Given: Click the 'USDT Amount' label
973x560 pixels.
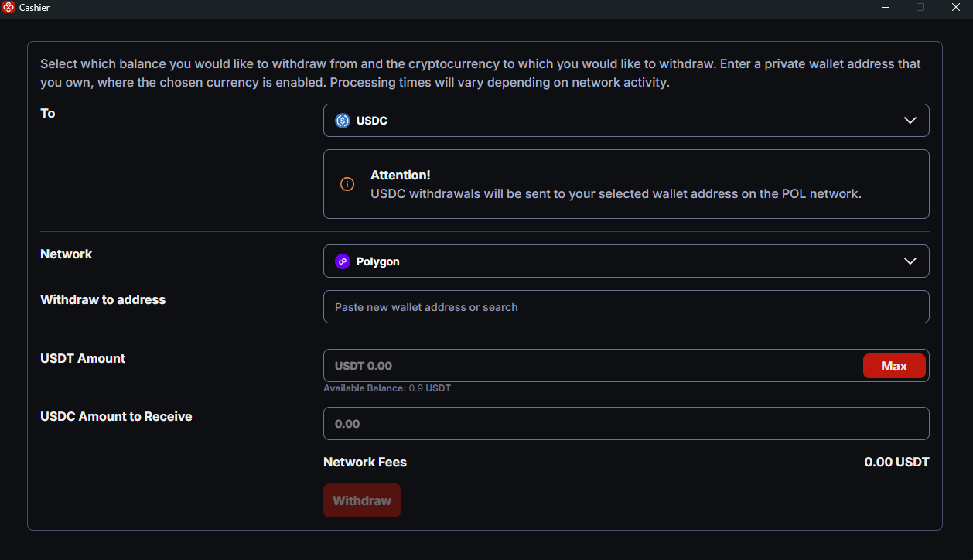Looking at the screenshot, I should 83,359.
